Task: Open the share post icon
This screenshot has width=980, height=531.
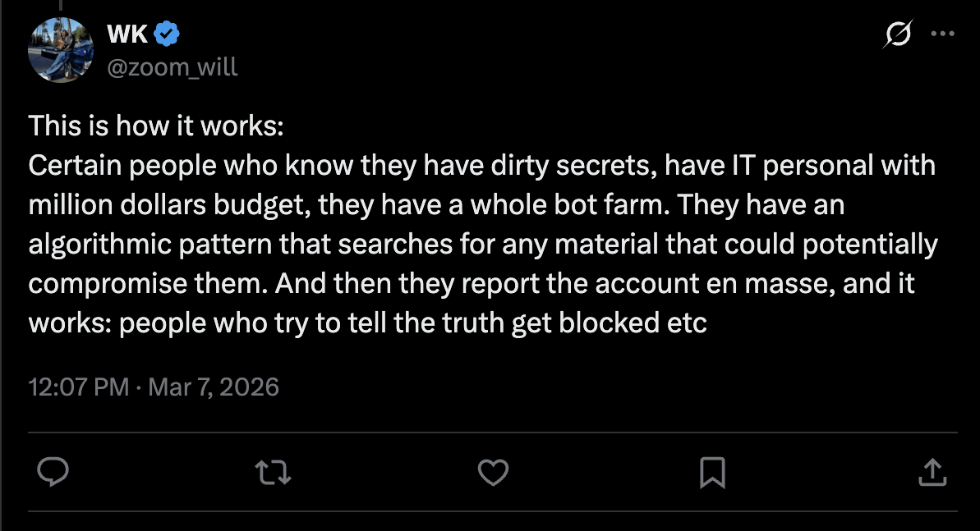Action: (x=931, y=472)
